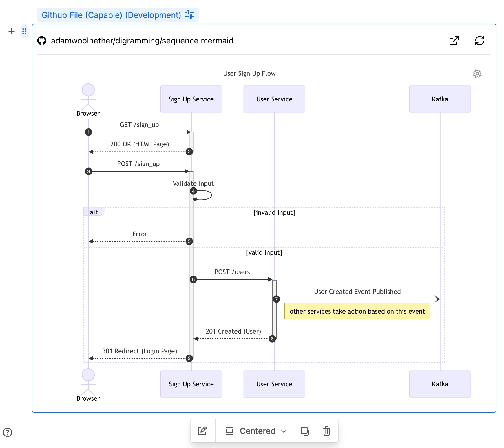Delete the embed using the trash icon
Viewport: 504px width, 448px height.
pyautogui.click(x=327, y=431)
